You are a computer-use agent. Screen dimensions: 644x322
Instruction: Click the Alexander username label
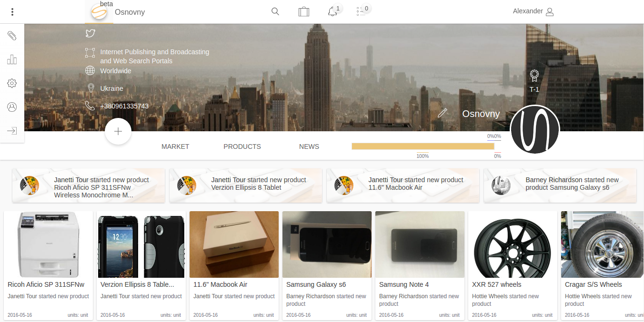tap(528, 11)
